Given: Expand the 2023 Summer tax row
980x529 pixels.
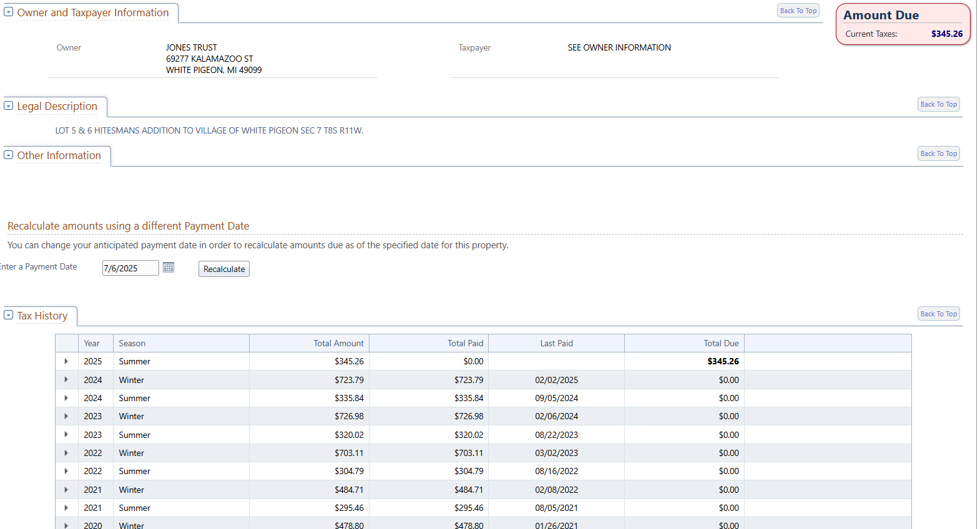Looking at the screenshot, I should (x=66, y=435).
